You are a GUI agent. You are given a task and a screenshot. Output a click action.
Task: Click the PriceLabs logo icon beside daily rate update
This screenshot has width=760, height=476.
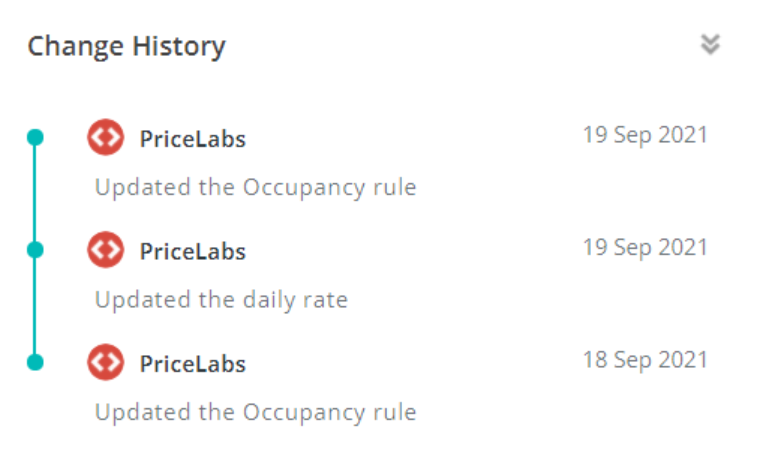106,250
